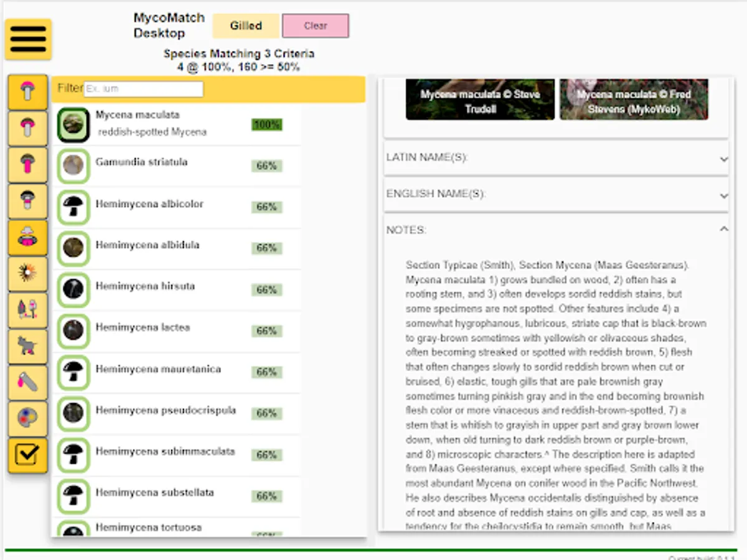Open the spiky spore burst criteria icon
This screenshot has width=747, height=560.
click(28, 274)
